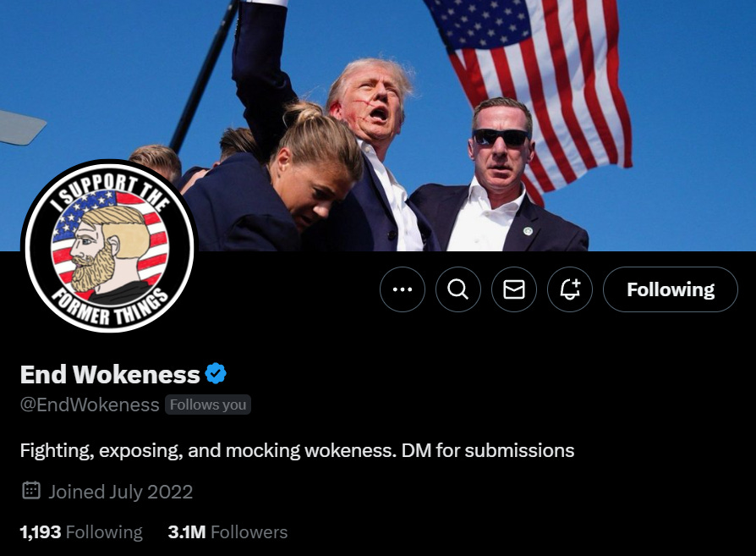Search this profile's posts with magnifier icon
The height and width of the screenshot is (556, 756).
(458, 289)
